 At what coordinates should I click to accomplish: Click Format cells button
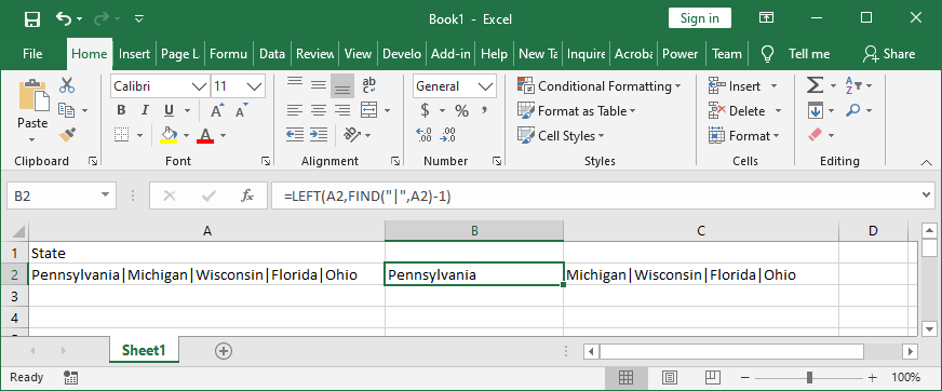tap(744, 136)
